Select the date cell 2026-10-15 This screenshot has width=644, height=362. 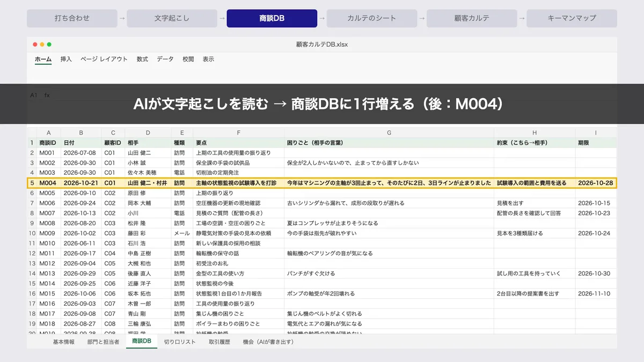pos(596,203)
